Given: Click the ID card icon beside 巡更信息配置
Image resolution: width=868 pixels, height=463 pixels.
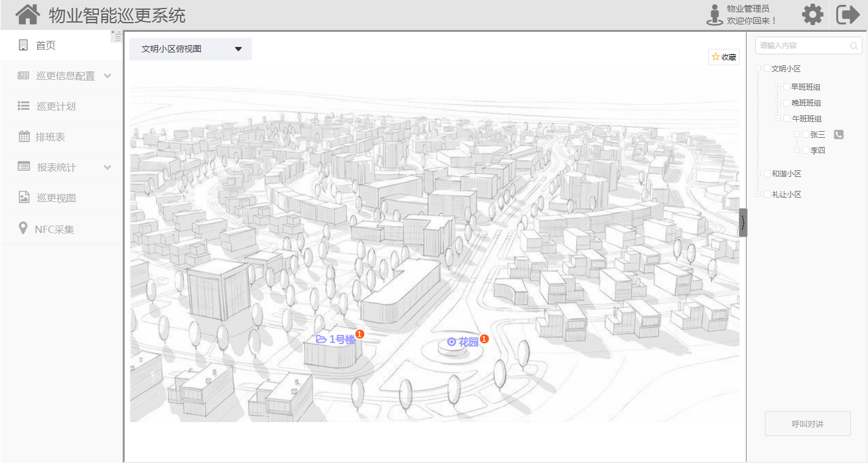Looking at the screenshot, I should pyautogui.click(x=23, y=76).
